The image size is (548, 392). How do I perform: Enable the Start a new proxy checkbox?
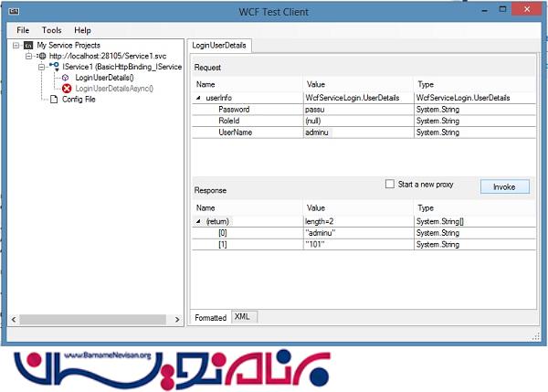pos(390,184)
